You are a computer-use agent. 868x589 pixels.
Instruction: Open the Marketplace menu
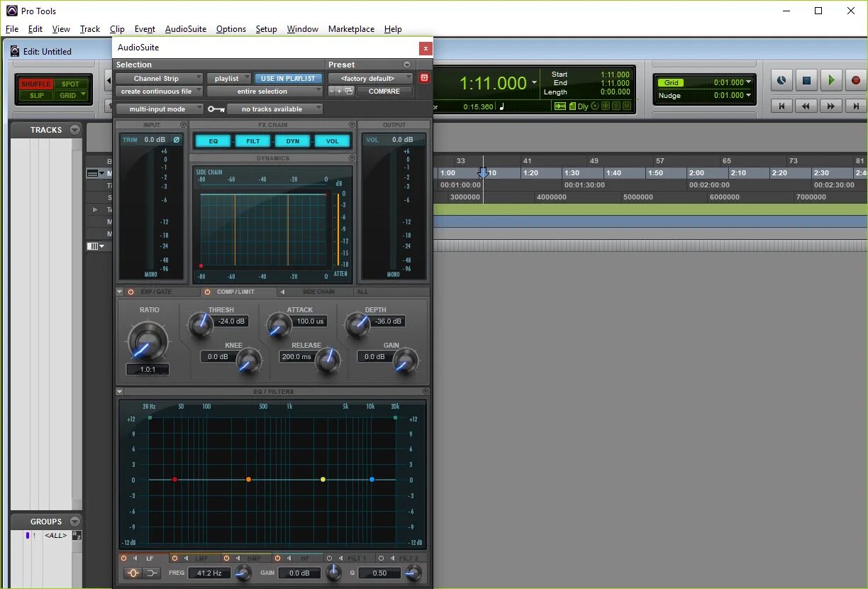point(351,29)
